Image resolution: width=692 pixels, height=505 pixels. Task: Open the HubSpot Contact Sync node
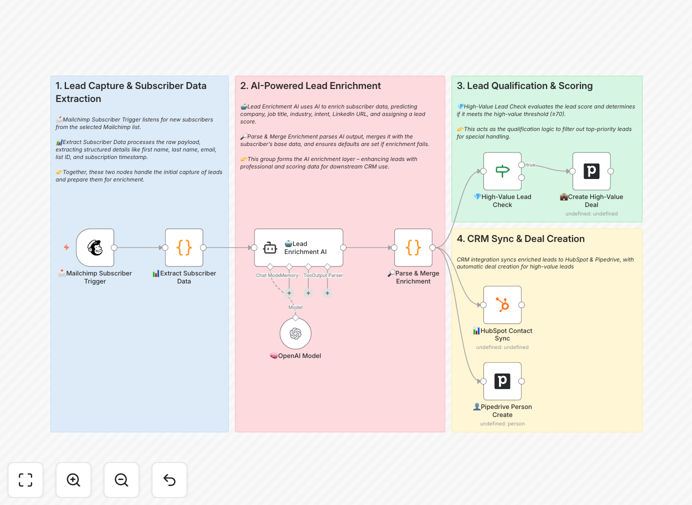coord(502,305)
